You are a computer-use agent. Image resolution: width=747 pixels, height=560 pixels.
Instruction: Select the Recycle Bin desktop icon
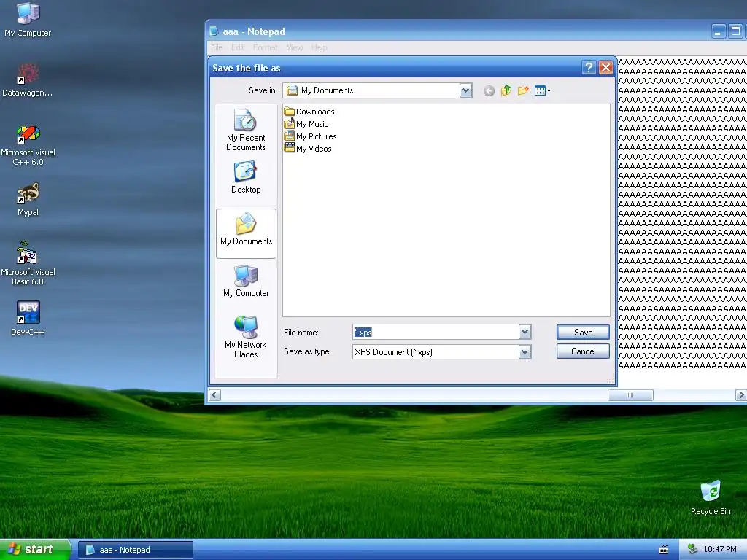pyautogui.click(x=711, y=497)
